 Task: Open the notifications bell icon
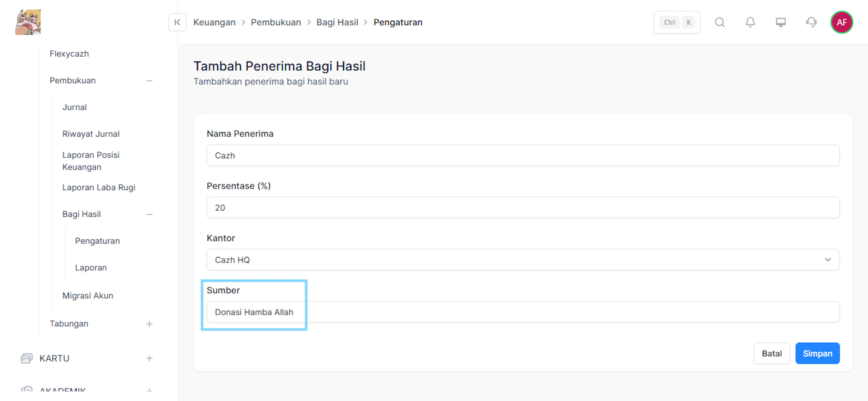click(750, 22)
